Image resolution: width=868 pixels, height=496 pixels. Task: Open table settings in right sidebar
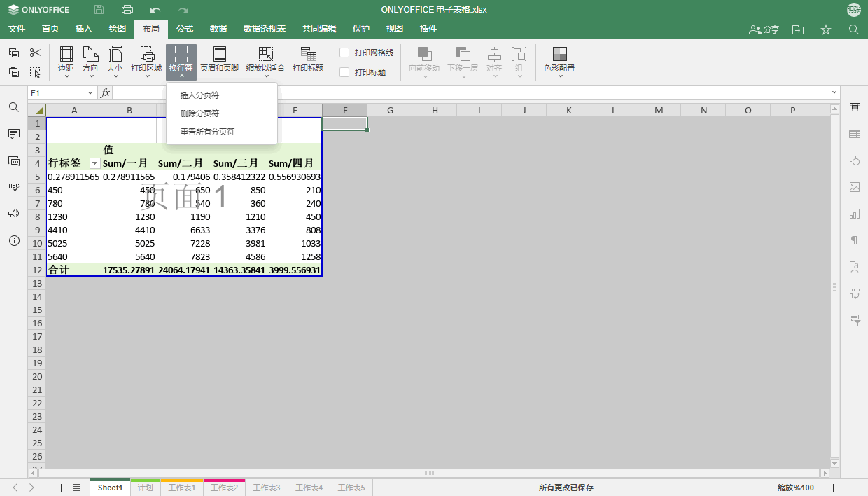click(x=855, y=134)
